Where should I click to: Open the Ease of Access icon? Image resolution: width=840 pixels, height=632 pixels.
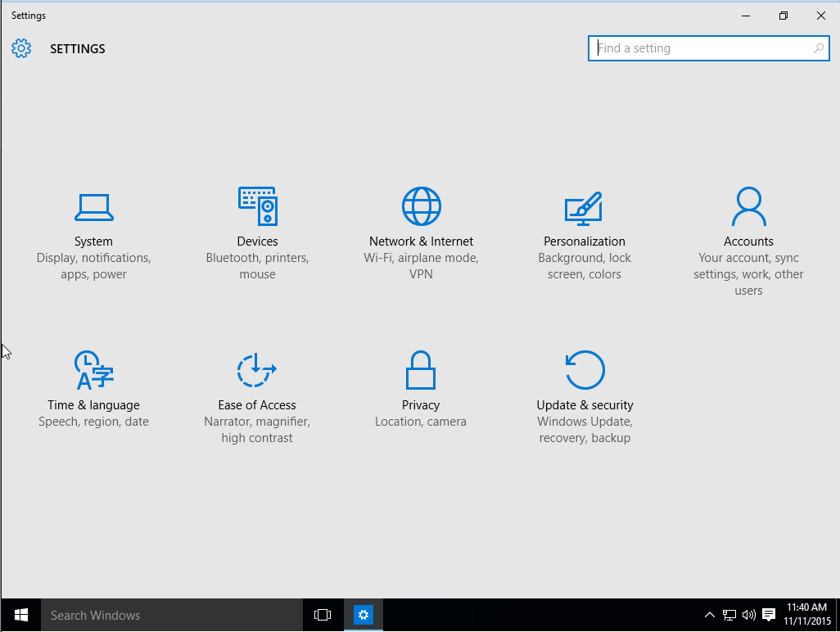[256, 370]
